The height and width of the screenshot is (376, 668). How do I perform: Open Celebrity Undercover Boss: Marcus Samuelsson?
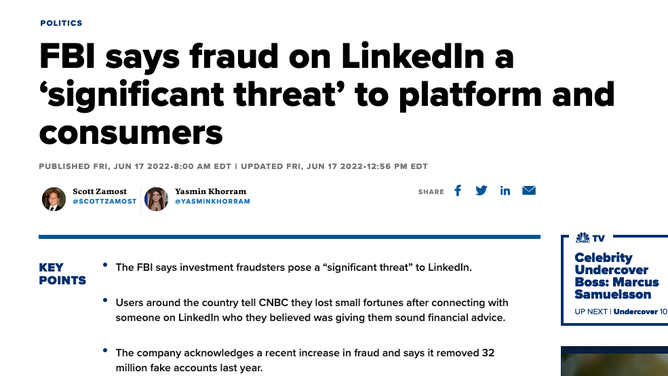coord(616,276)
